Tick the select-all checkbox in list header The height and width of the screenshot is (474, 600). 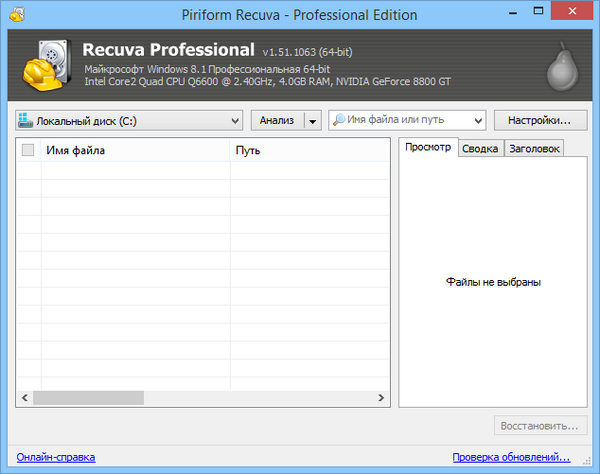click(x=28, y=151)
